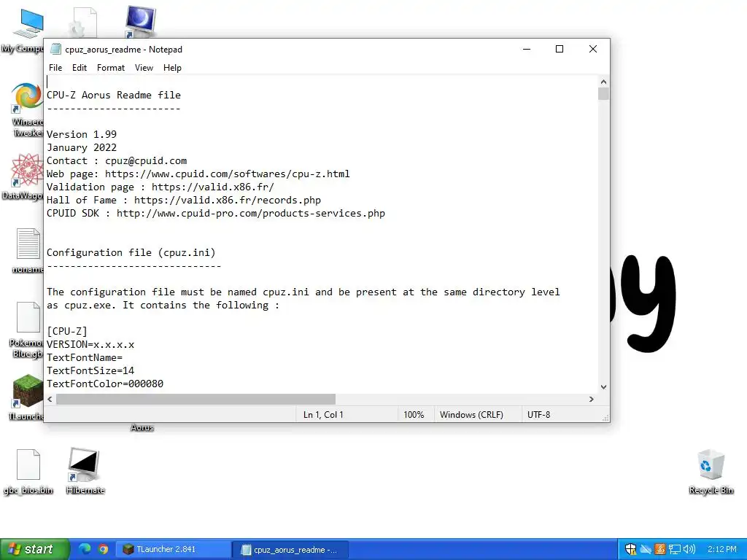Click the 'TextFontName=' line

coord(85,357)
